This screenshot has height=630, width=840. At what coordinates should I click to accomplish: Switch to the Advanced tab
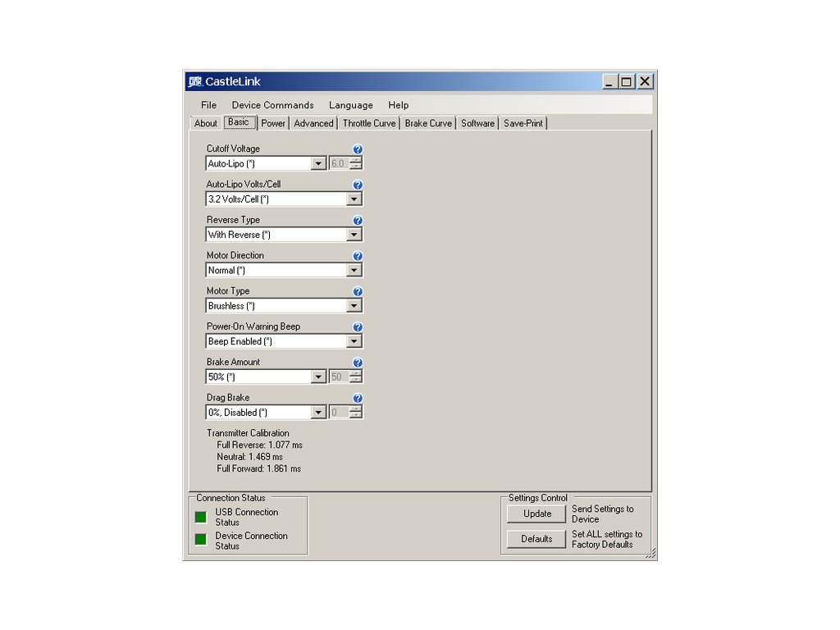click(x=313, y=123)
